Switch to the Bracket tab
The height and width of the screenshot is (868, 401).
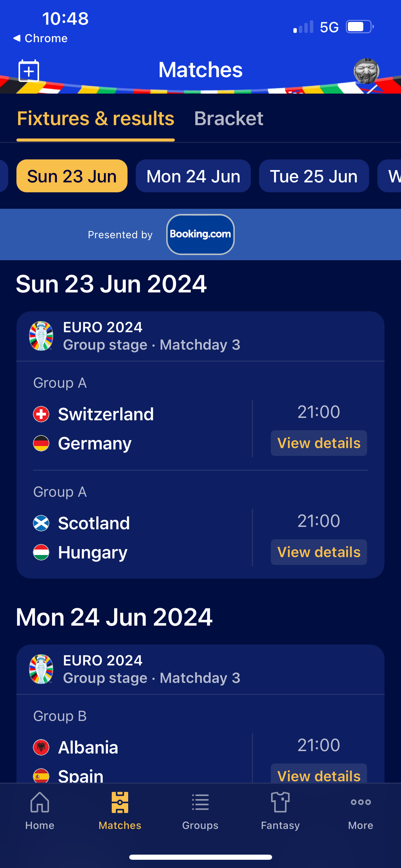click(229, 119)
